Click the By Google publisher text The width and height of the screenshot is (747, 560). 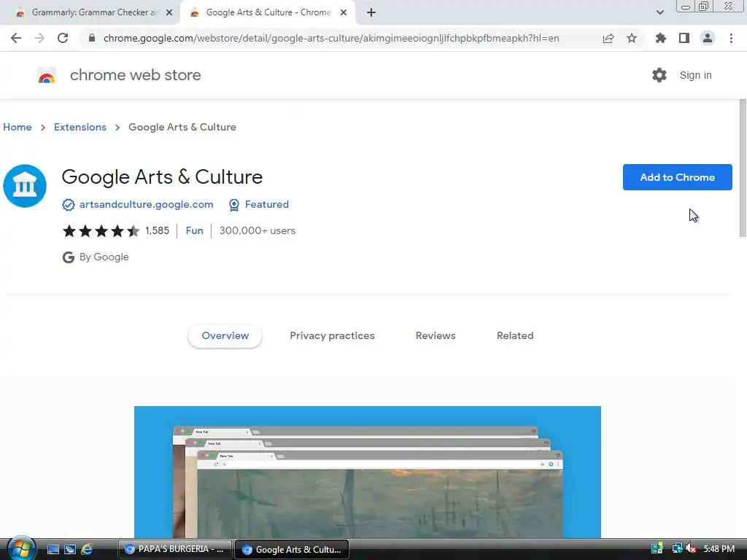coord(104,257)
